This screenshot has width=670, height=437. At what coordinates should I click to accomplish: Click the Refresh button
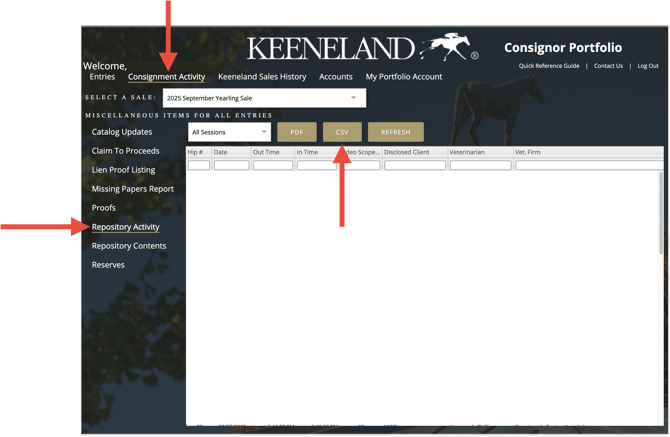pos(396,132)
